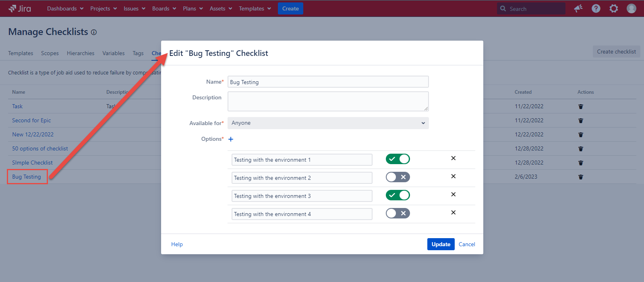Click the plus icon to add option
Screen dimensions: 644x282
point(231,139)
